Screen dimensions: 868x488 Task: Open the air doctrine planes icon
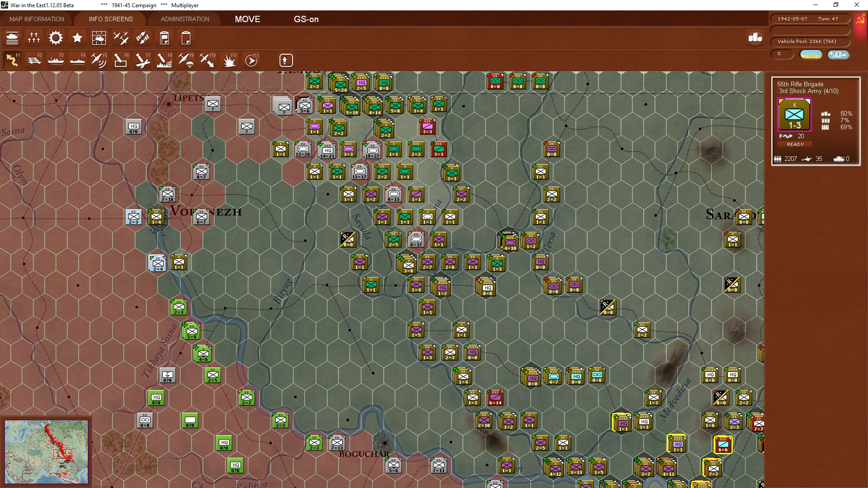(121, 38)
